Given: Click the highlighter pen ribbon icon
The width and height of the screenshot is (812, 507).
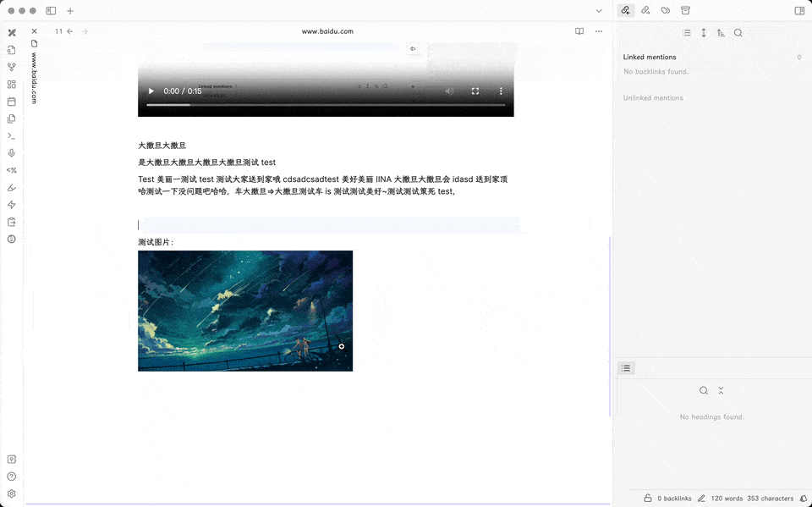Looking at the screenshot, I should tap(12, 188).
